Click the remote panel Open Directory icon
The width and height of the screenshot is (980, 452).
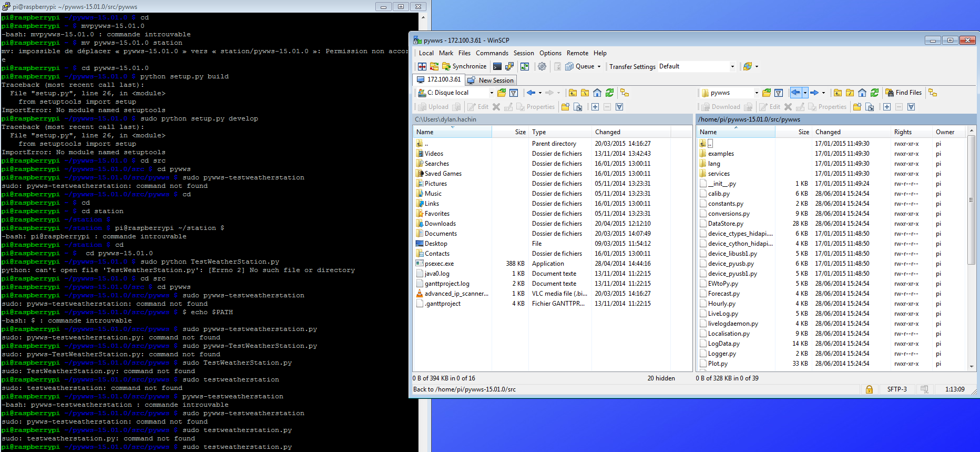coord(767,93)
